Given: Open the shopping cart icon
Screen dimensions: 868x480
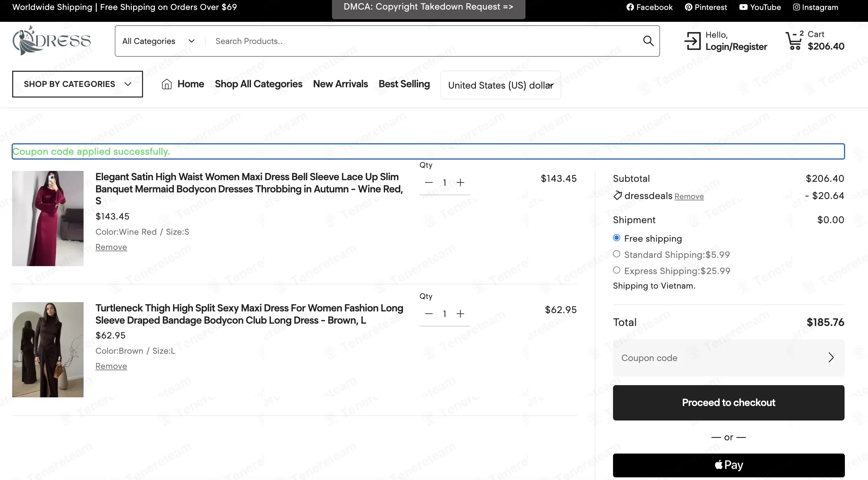Looking at the screenshot, I should point(794,41).
